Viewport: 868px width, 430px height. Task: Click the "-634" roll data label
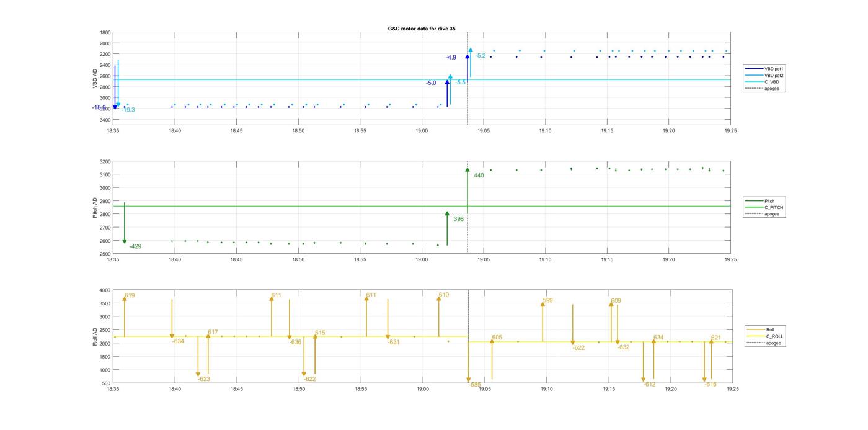(x=178, y=341)
